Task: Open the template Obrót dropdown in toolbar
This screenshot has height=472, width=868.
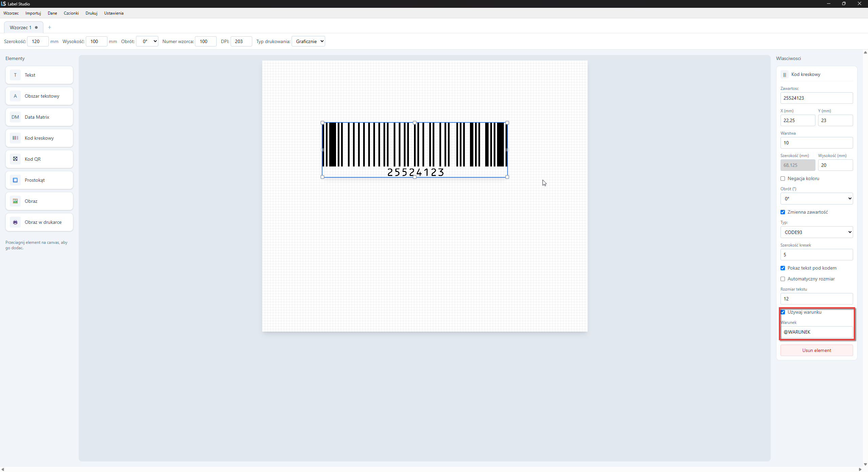Action: (x=147, y=41)
